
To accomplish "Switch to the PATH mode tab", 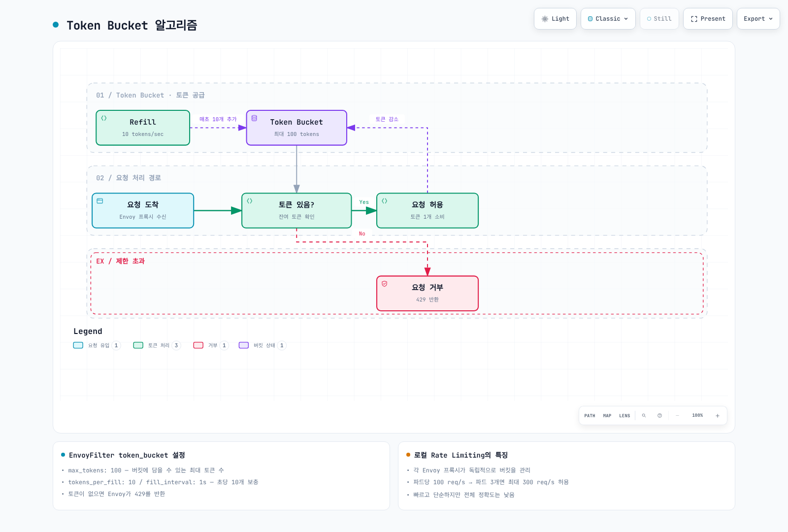I will click(x=590, y=416).
